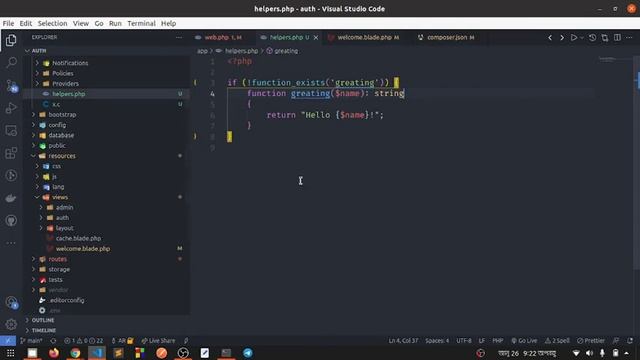Open the file timeline history icon
This screenshot has height=360, width=640.
592,38
